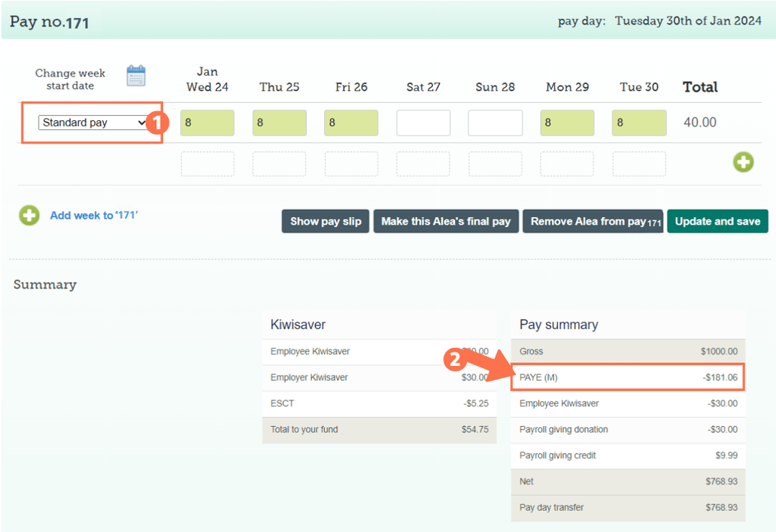Viewport: 776px width, 532px height.
Task: Click the Employer Kiwisaver $30.00 entry
Action: pos(379,377)
